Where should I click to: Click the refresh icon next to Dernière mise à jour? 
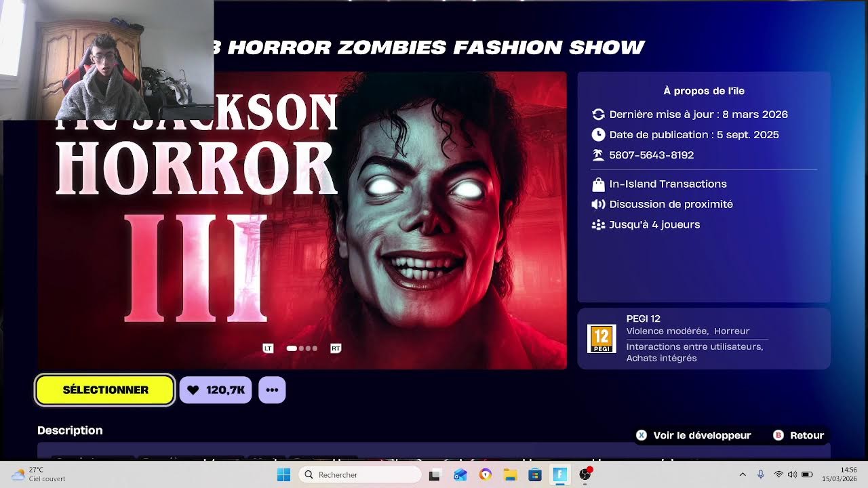[x=598, y=114]
